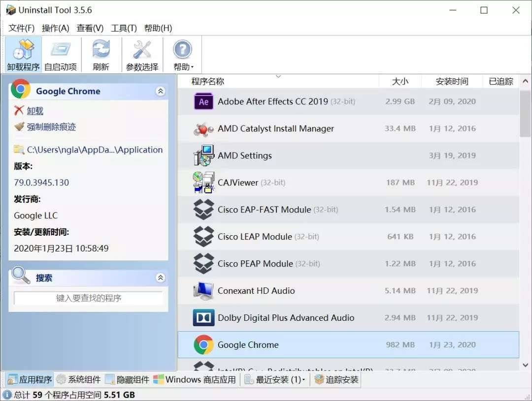The image size is (532, 401).
Task: Click the Conexant HD Audio icon
Action: click(x=203, y=291)
